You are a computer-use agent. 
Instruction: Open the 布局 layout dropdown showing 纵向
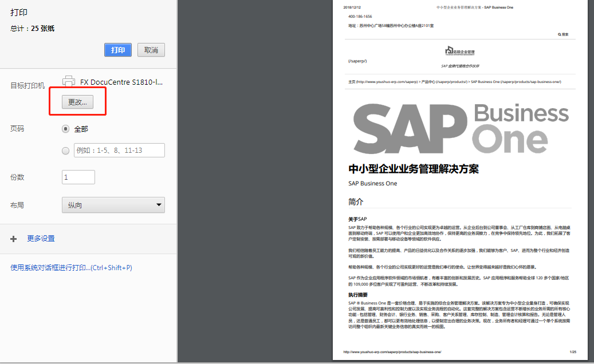coord(113,205)
